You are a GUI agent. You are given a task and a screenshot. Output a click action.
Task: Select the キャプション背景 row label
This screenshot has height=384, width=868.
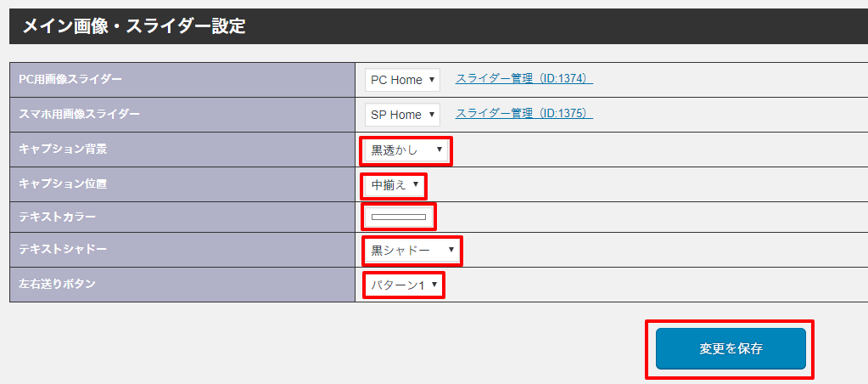coord(63,149)
